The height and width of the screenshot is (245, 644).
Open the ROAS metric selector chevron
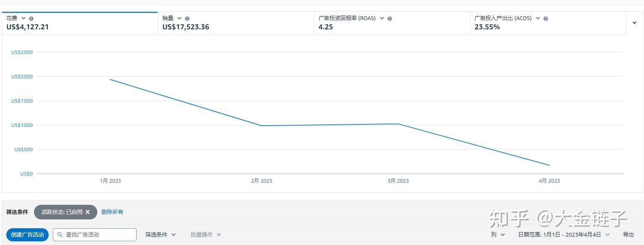click(x=382, y=18)
